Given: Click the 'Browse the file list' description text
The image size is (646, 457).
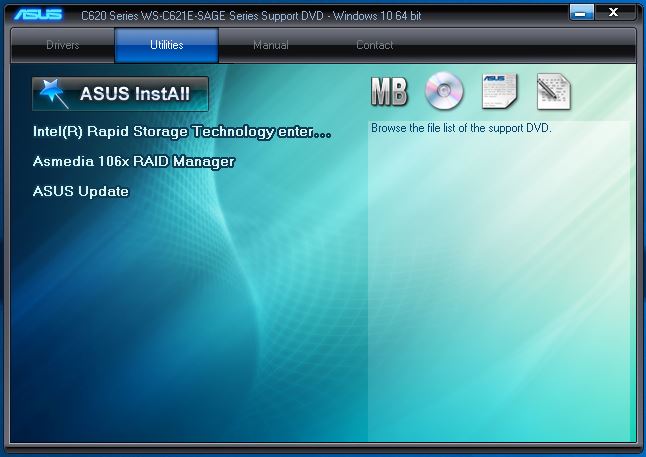Looking at the screenshot, I should (x=461, y=128).
